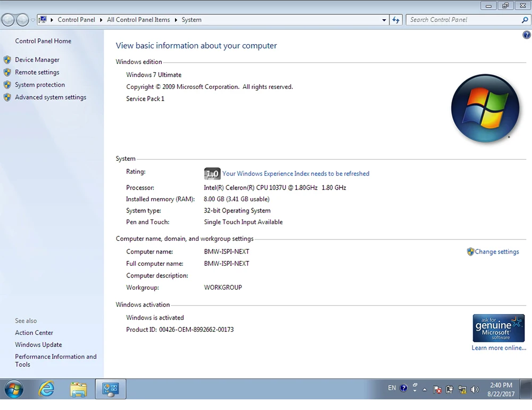Open the help question mark icon
The height and width of the screenshot is (410, 532).
[527, 35]
